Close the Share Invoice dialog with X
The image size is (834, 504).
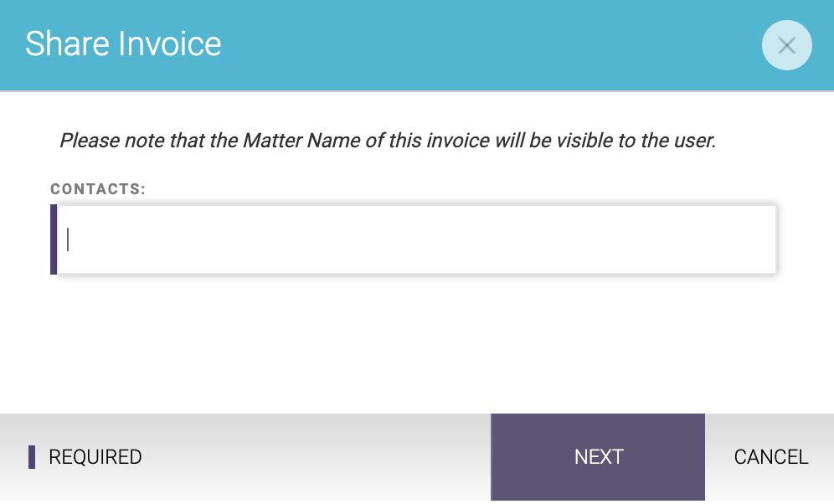786,45
